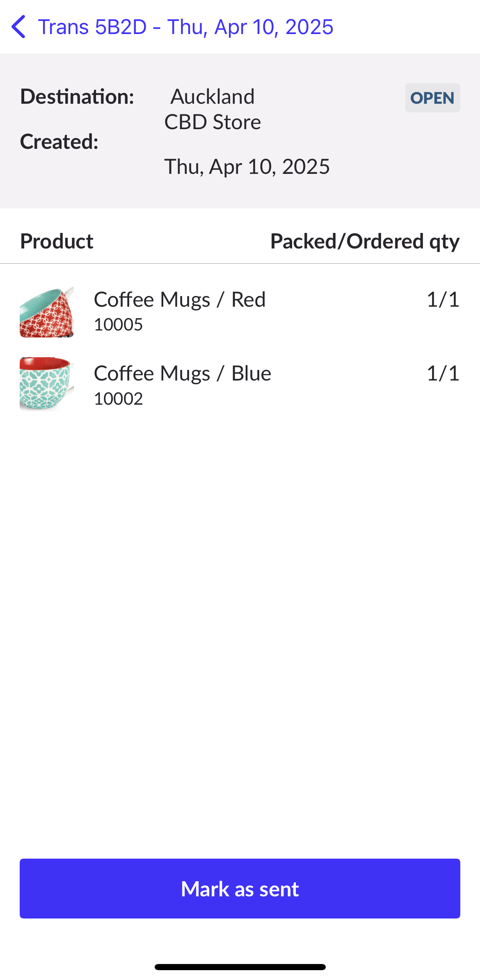Tap the home indicator bar

tap(240, 967)
